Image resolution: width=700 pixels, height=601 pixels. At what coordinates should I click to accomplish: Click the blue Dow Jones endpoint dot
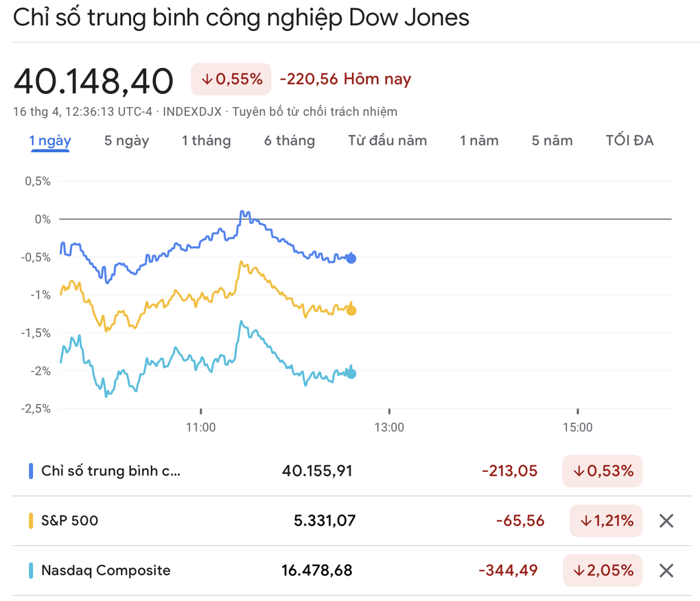(x=351, y=259)
